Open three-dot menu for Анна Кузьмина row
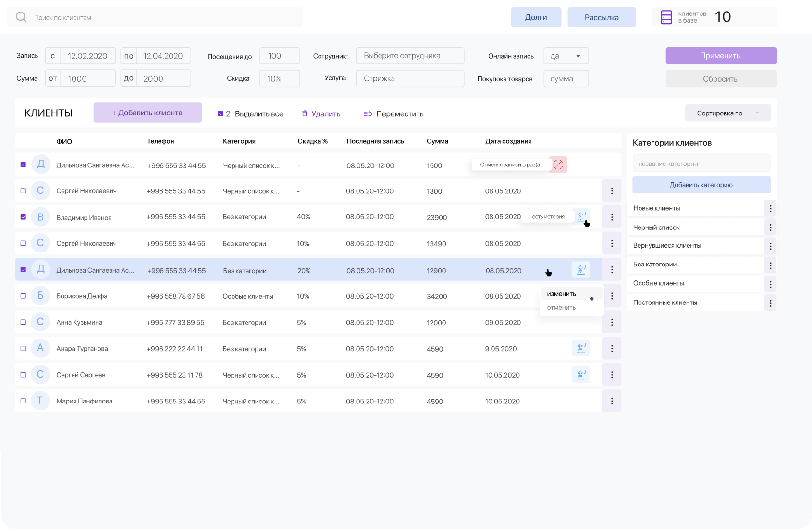Screen dimensions: 812x529 (x=612, y=322)
